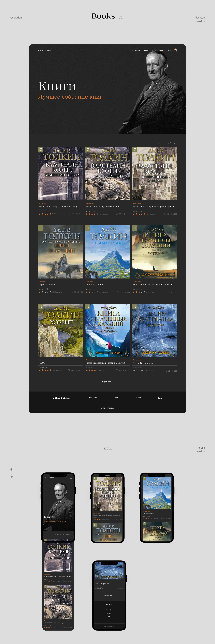Bookmark Книга утраченных сказаний Часть 2 cover
Image resolution: width=215 pixels, height=644 pixels.
[88, 306]
